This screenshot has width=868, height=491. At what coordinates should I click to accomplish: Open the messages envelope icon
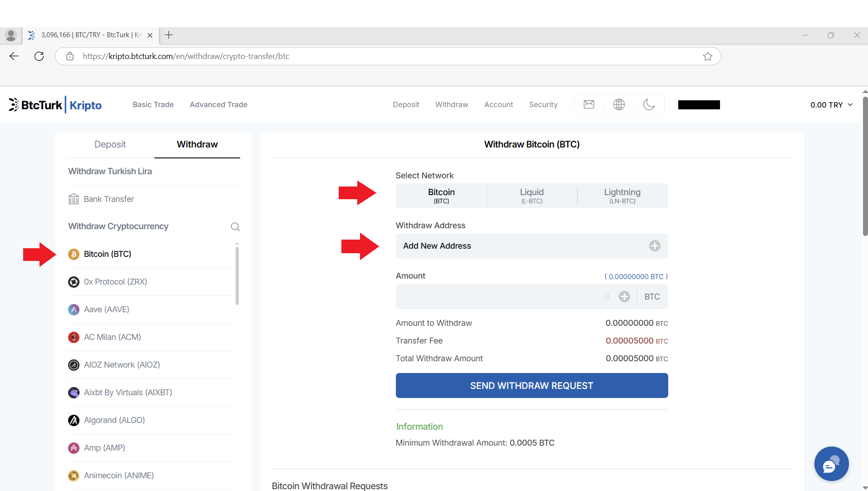pyautogui.click(x=589, y=104)
